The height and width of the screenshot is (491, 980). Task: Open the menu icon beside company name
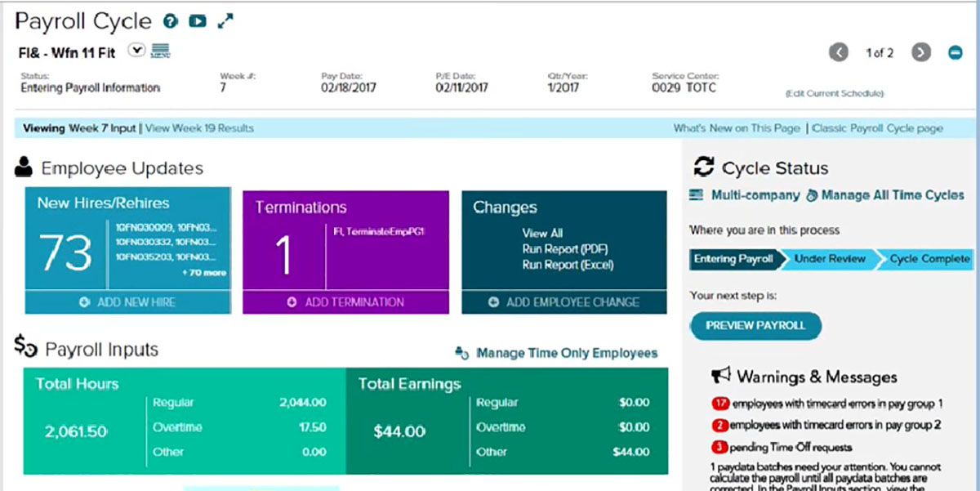(x=161, y=51)
